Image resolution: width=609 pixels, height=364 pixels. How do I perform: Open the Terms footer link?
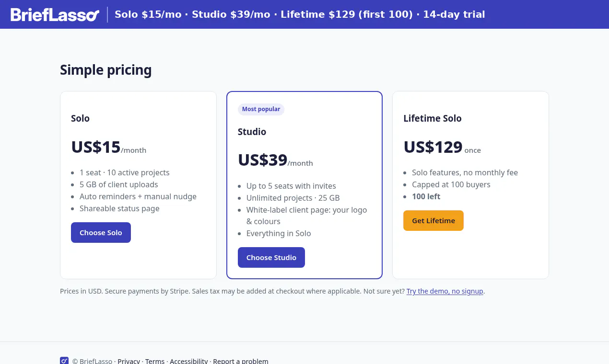155,361
